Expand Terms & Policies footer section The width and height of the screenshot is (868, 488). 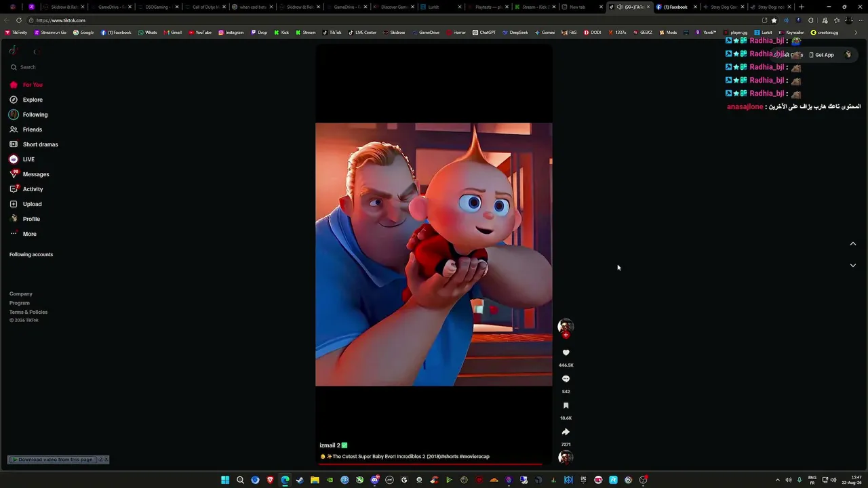[x=28, y=312]
